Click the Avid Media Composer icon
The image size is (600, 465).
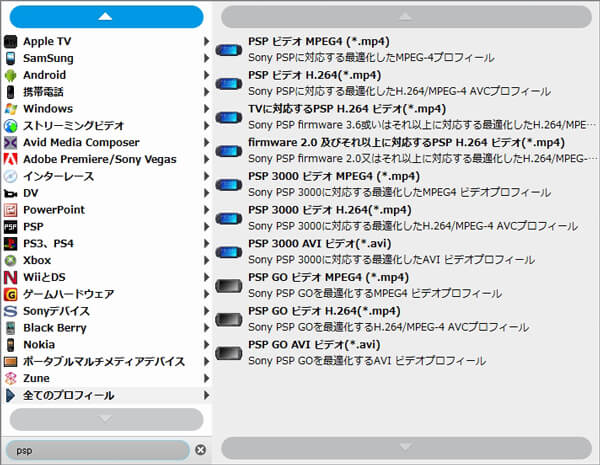pos(11,142)
